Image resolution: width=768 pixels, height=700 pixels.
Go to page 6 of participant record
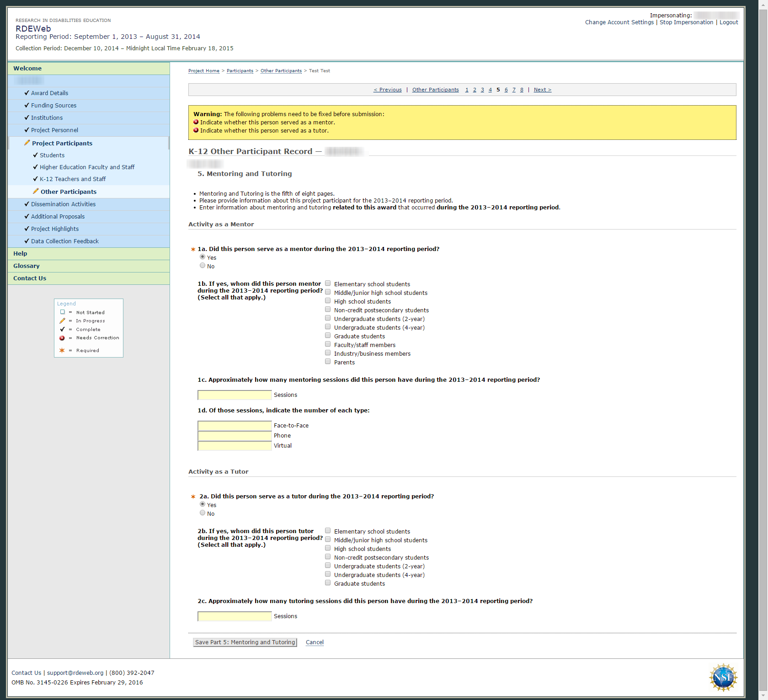506,90
